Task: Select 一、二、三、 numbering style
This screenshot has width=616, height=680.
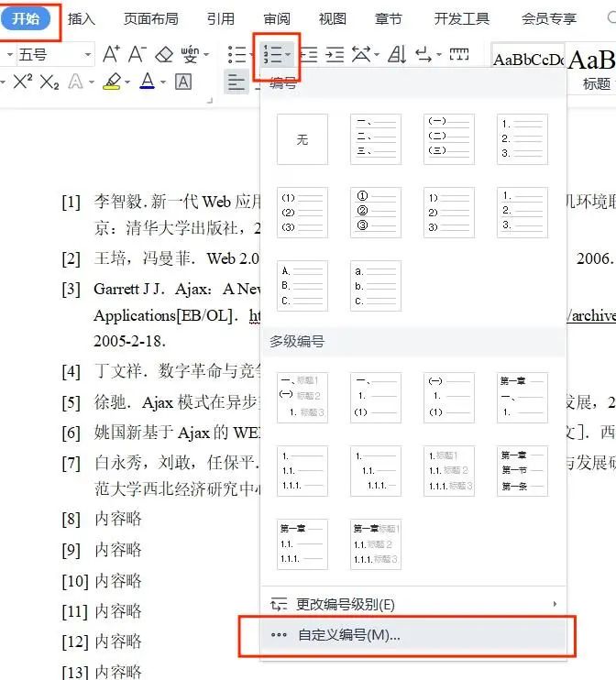Action: tap(376, 139)
